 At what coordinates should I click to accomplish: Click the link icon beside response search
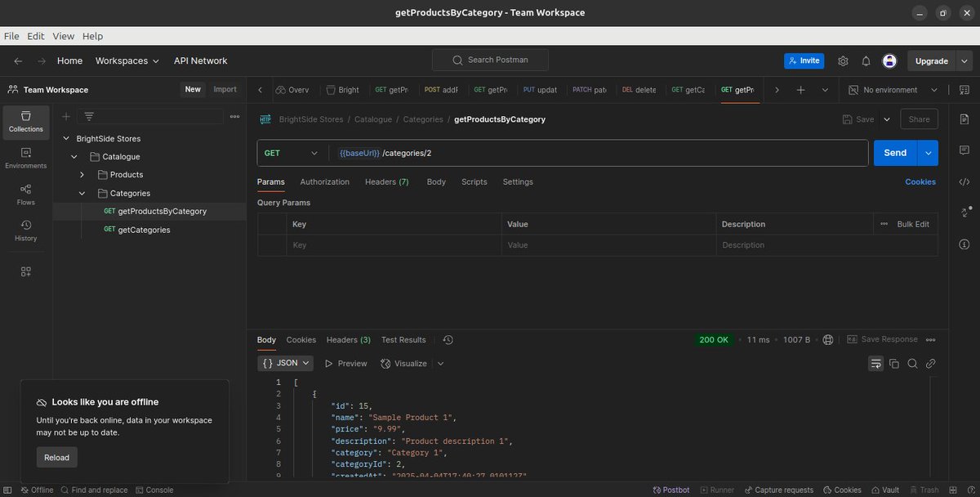(x=930, y=364)
